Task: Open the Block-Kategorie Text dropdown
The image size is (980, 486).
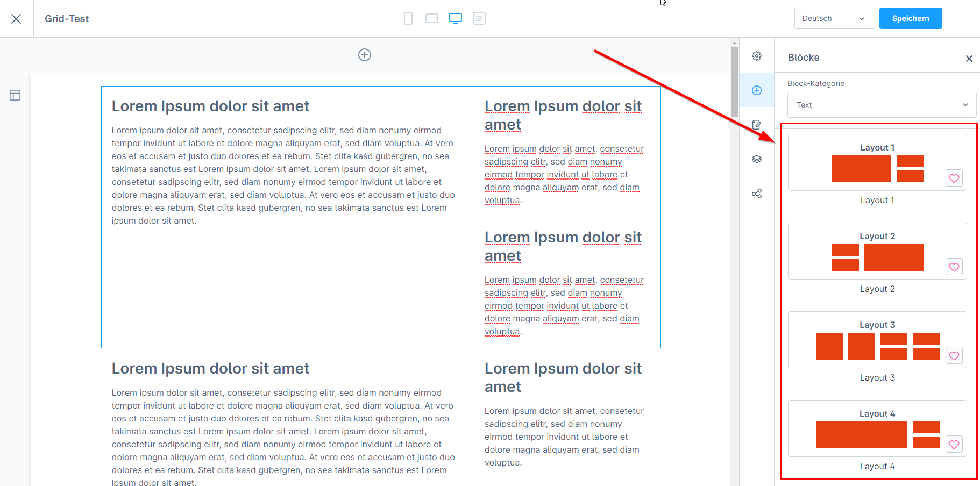Action: click(x=882, y=105)
